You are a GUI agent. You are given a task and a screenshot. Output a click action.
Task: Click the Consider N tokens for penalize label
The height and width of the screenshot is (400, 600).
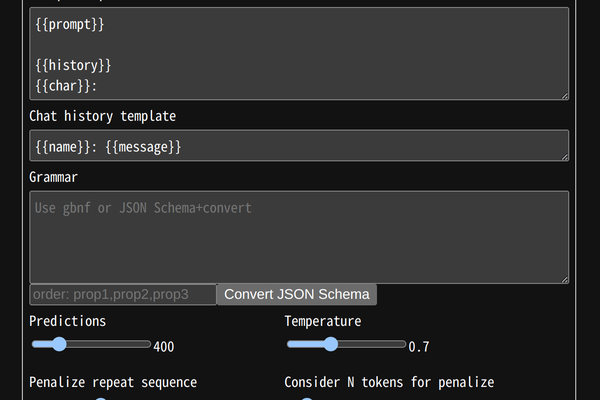pyautogui.click(x=389, y=382)
